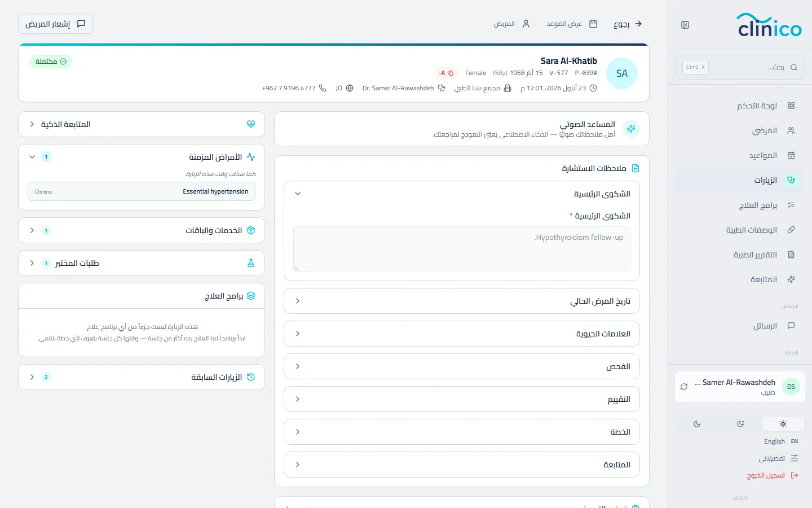Switch language to English
Screen dimensions: 812x508
point(781,441)
